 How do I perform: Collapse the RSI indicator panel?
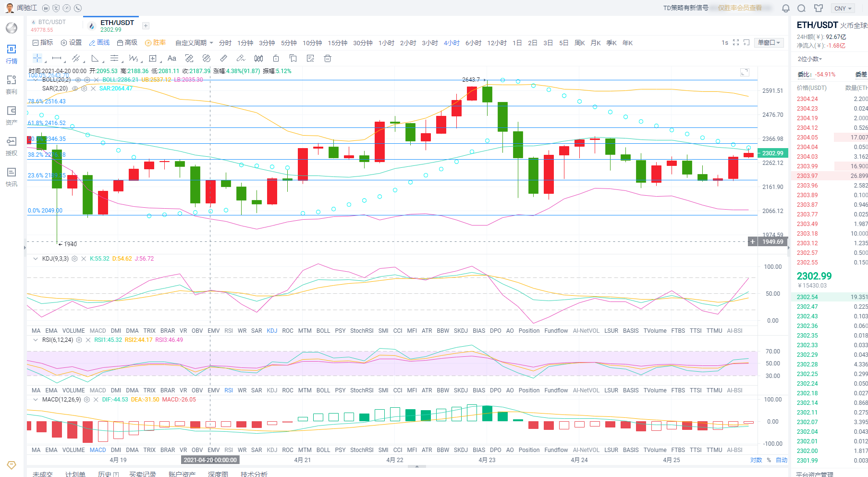click(x=35, y=340)
